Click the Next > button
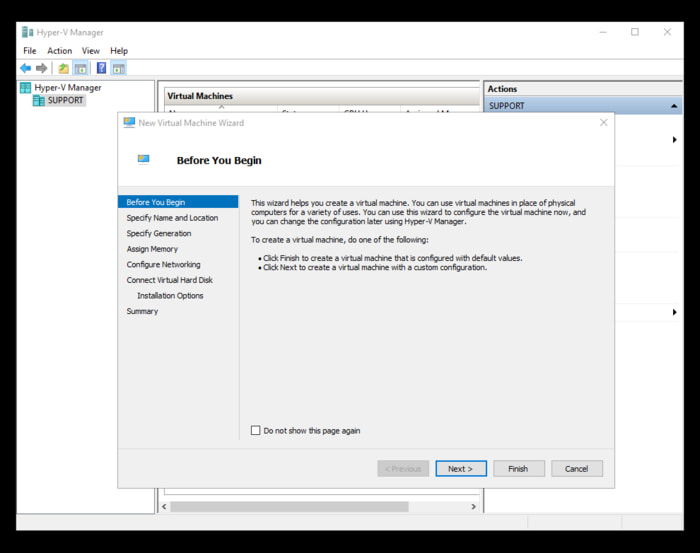Viewport: 700px width, 553px height. 461,469
